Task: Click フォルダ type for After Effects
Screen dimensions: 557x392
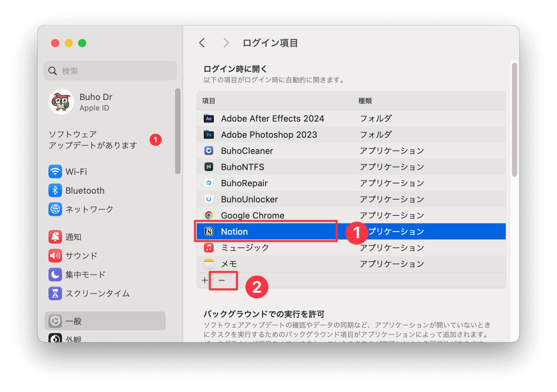Action: click(376, 119)
